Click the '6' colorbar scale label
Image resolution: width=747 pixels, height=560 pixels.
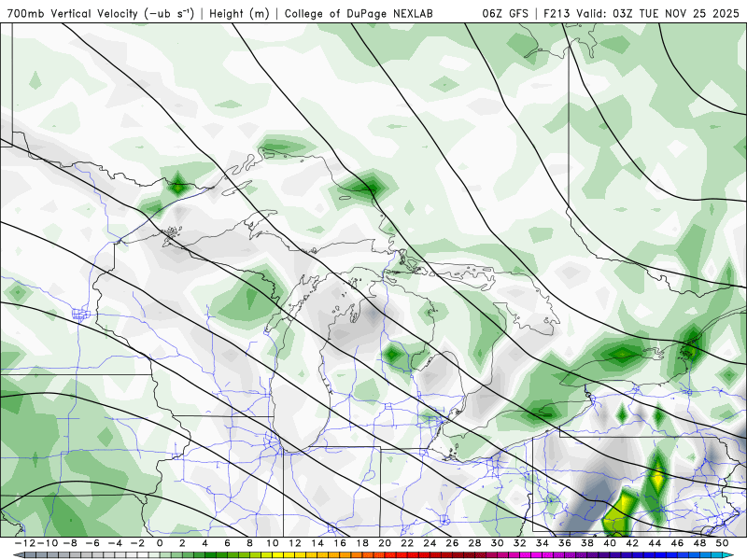pos(227,543)
